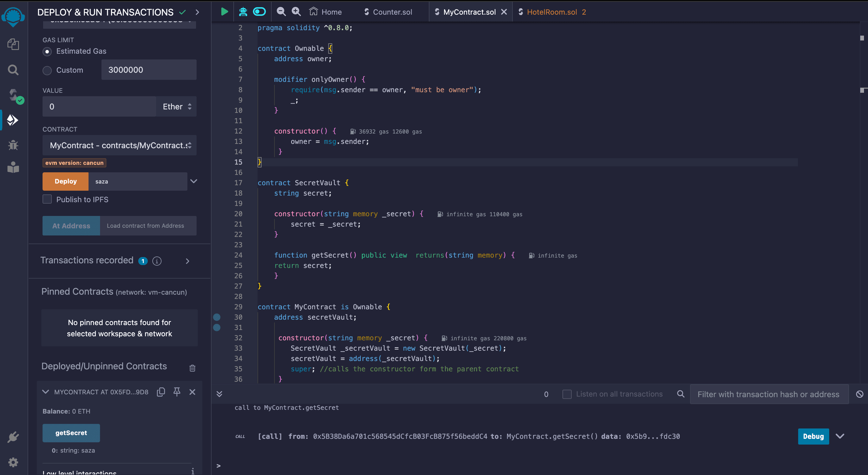Clear all deployed contracts with trash icon
Viewport: 868px width, 475px height.
pyautogui.click(x=192, y=368)
